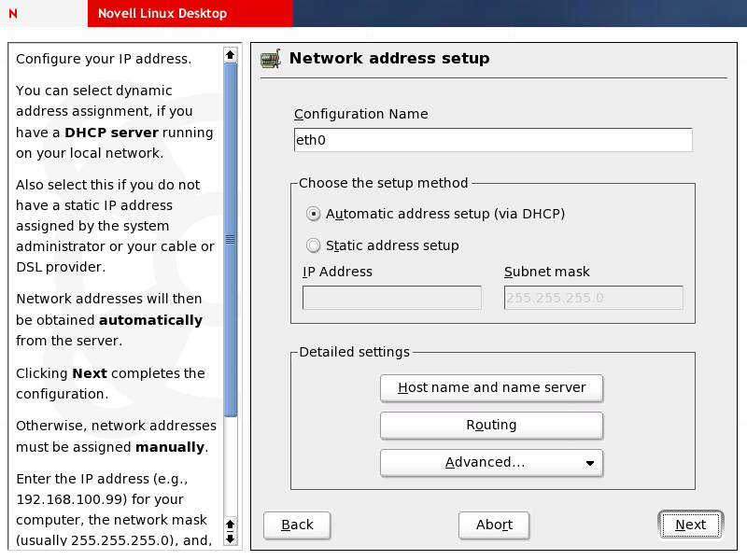Image resolution: width=747 pixels, height=560 pixels.
Task: Click the up arrow near the help scrollbar bottom
Action: [x=231, y=524]
